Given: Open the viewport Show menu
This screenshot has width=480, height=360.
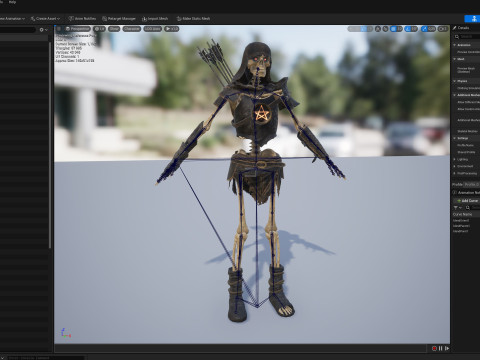Looking at the screenshot, I should pos(114,29).
